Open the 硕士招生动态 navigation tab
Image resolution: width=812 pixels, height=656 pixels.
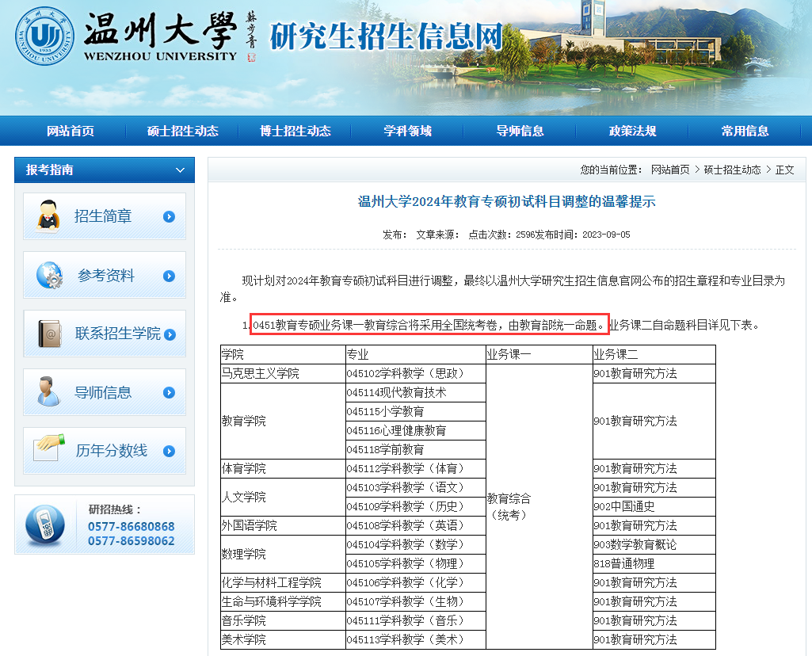183,131
